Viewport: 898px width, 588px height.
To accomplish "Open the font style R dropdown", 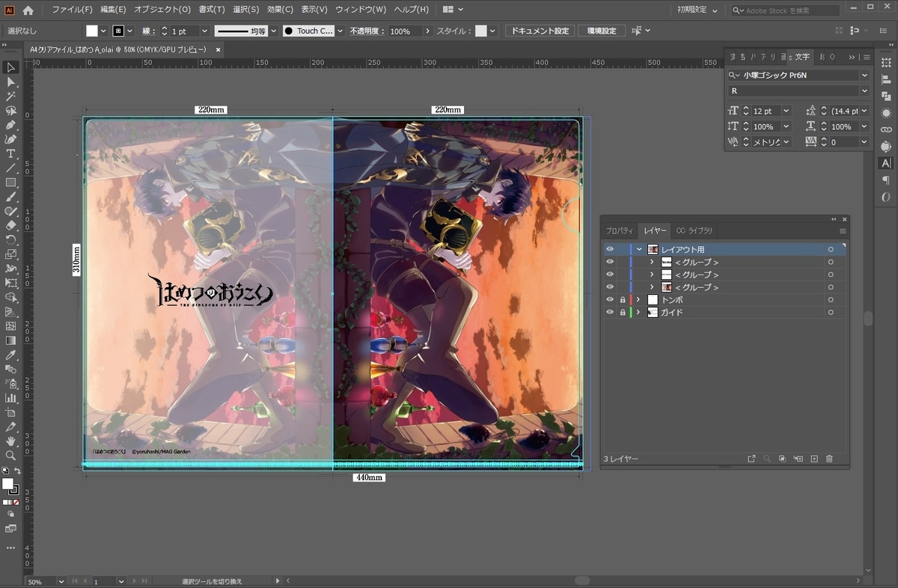I will pyautogui.click(x=864, y=91).
